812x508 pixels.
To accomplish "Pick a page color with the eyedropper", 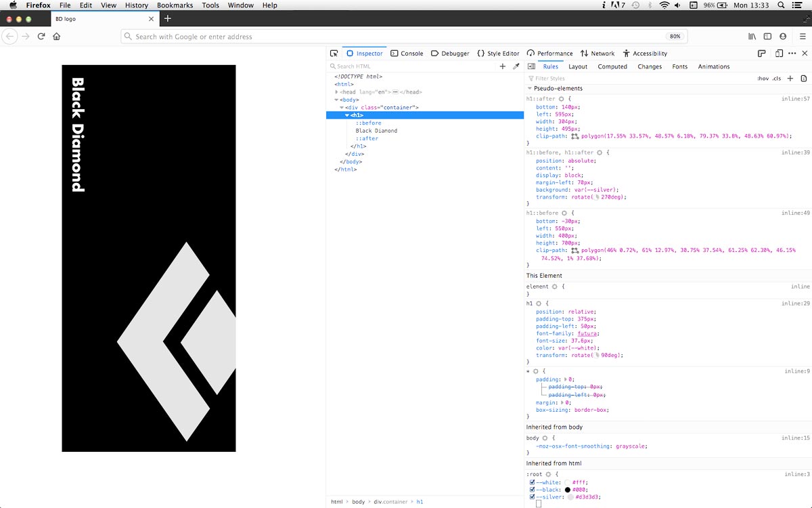I will [516, 66].
